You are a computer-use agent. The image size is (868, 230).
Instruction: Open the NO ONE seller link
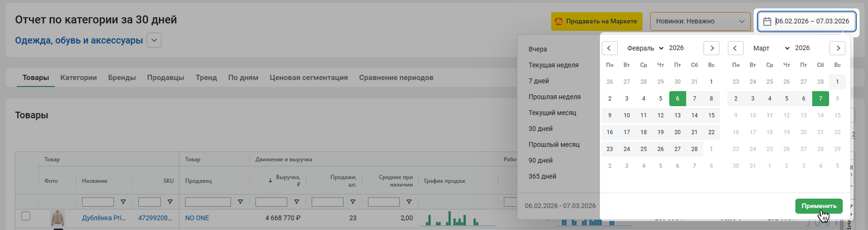tap(197, 218)
